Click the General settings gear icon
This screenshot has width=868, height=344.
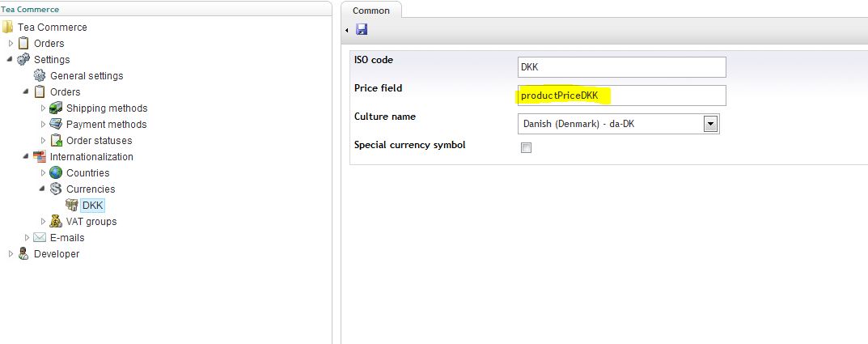point(40,75)
